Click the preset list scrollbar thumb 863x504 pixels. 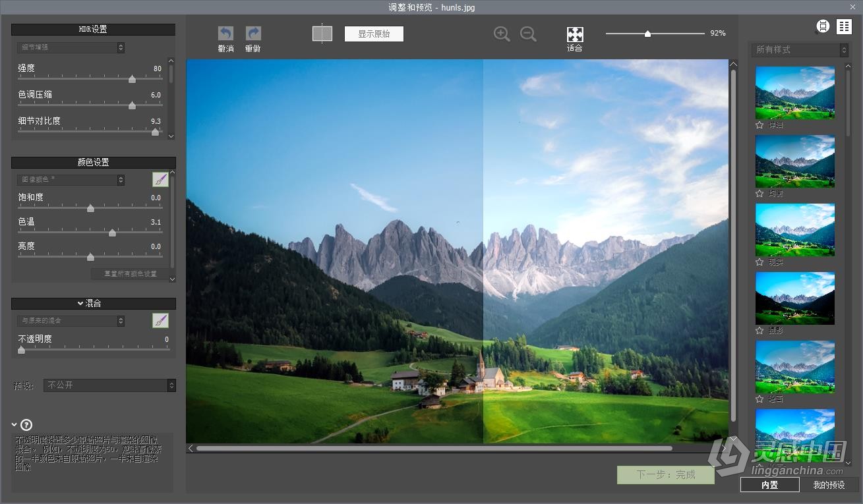(x=848, y=102)
